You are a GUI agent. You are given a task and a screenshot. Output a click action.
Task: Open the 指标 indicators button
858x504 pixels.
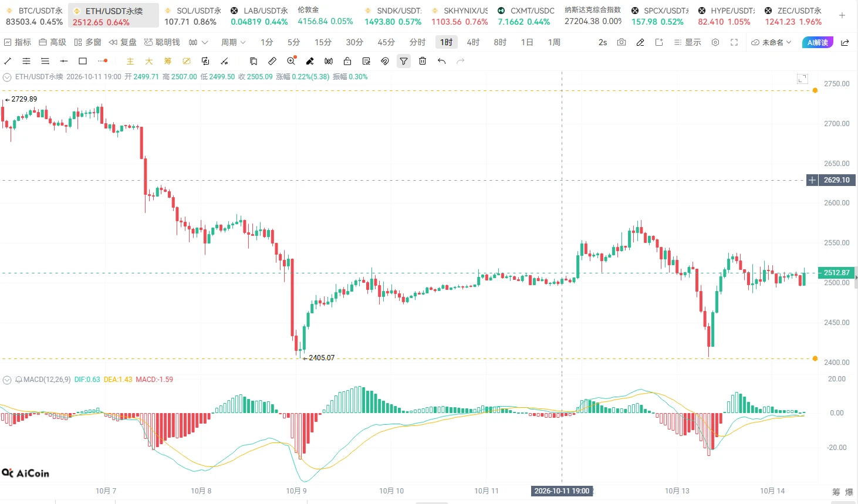pyautogui.click(x=18, y=42)
